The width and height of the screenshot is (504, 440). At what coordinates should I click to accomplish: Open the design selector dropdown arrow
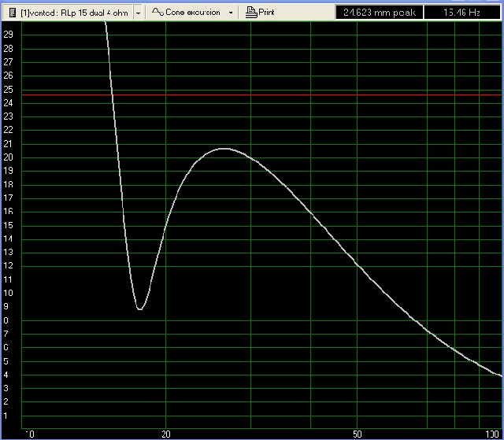(139, 13)
